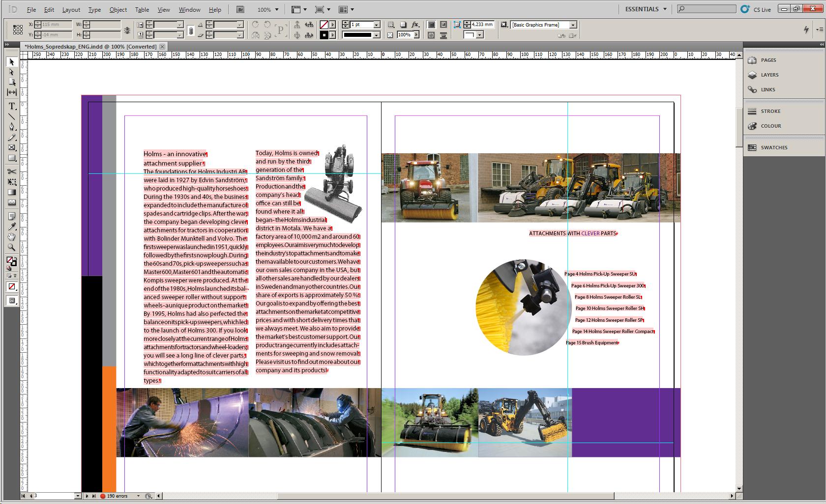This screenshot has width=826, height=504.
Task: Select the Gap tool
Action: point(12,92)
